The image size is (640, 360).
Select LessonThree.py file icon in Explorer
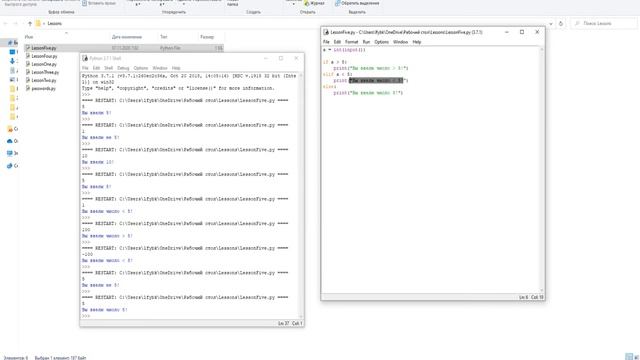pos(28,72)
